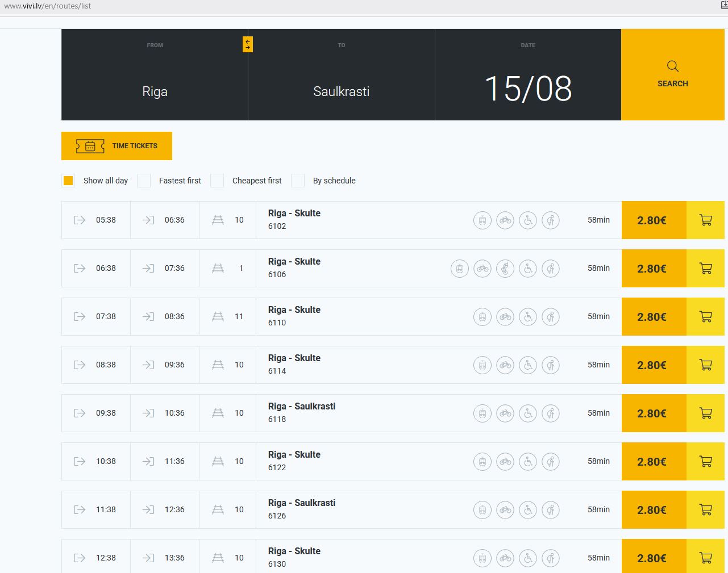Screen dimensions: 728x573
Task: Click platform number 1 on the 06:38 row
Action: (241, 268)
